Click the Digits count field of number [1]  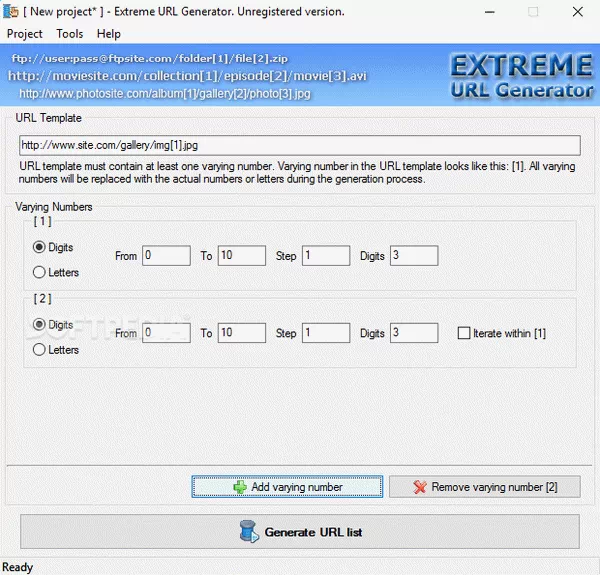414,256
